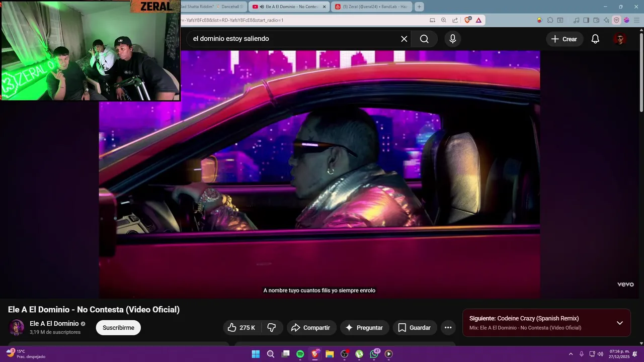Open the taskbar clock and date

tap(619, 354)
